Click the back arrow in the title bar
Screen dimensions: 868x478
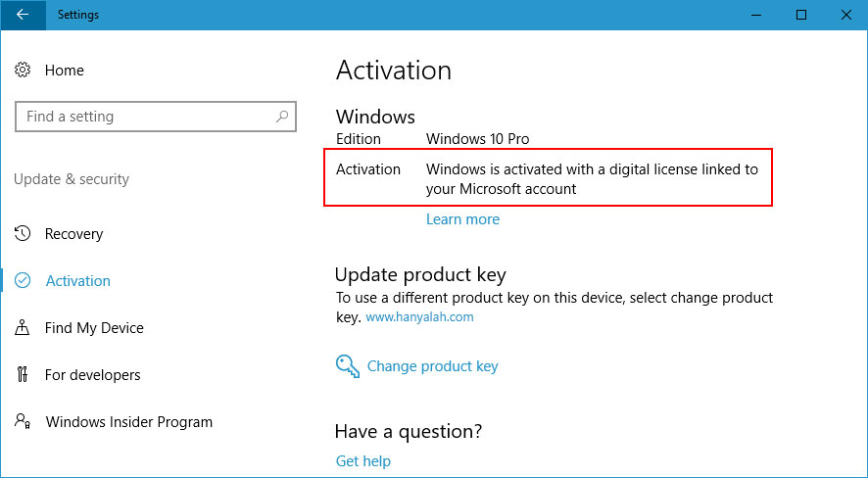[23, 15]
